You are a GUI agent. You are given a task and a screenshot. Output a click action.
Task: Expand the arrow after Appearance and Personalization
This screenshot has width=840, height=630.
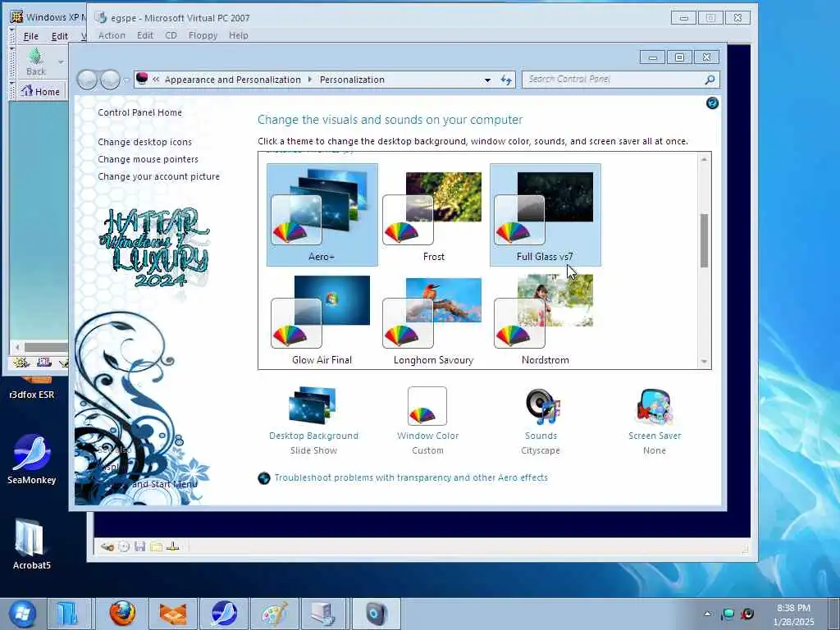(x=309, y=80)
